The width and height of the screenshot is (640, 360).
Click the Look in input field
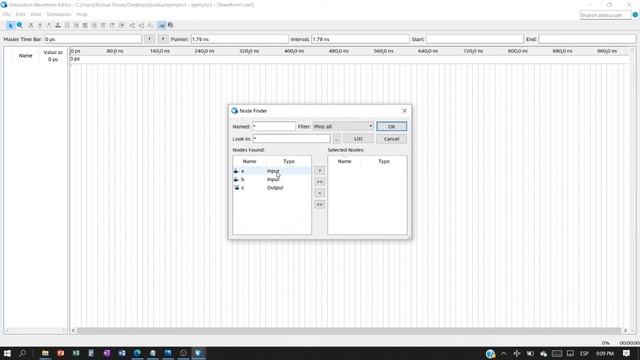[291, 139]
